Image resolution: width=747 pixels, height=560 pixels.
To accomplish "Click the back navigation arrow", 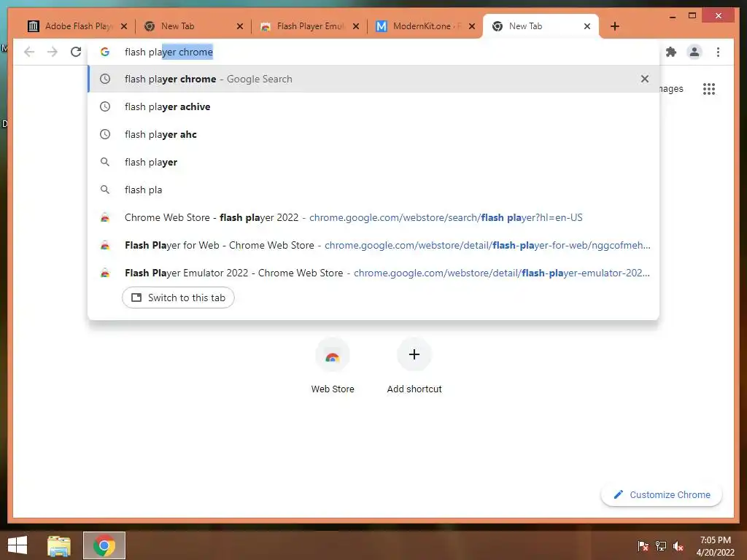I will click(x=29, y=52).
